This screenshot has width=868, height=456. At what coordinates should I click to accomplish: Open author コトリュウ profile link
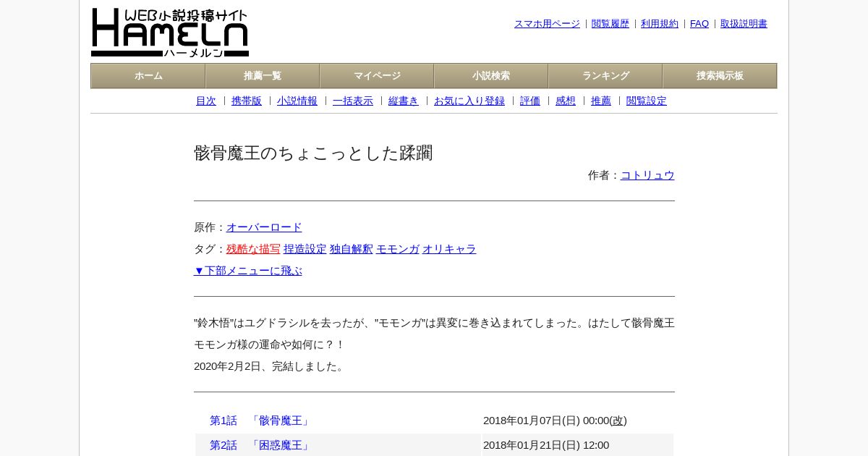click(x=647, y=175)
